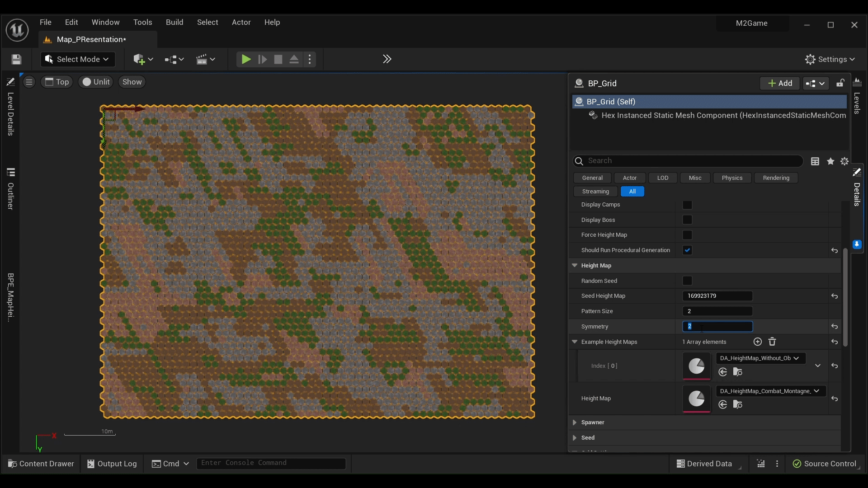The width and height of the screenshot is (868, 488).
Task: Open the Edit menu
Action: [x=71, y=22]
